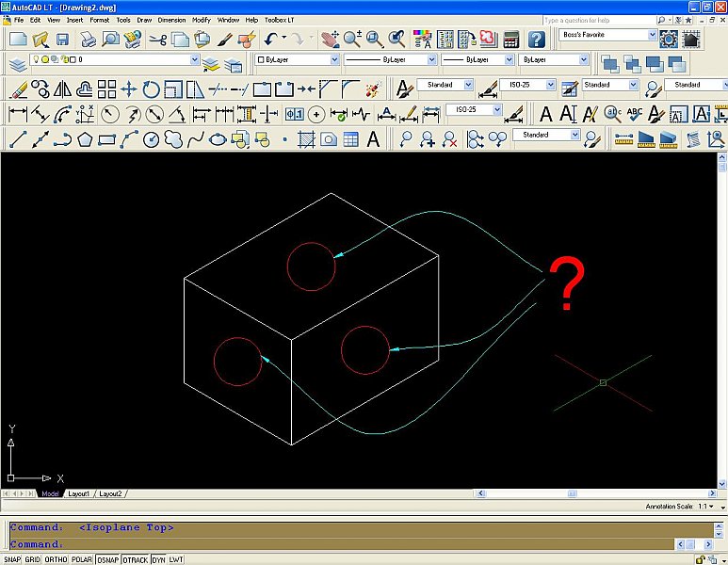Click the Undo arrow icon
This screenshot has height=565, width=728.
pos(270,40)
